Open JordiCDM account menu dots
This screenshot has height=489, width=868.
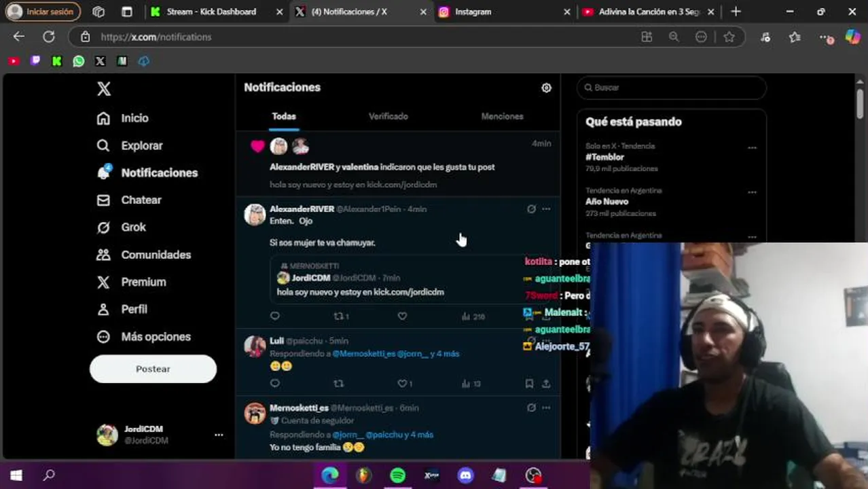pos(219,435)
